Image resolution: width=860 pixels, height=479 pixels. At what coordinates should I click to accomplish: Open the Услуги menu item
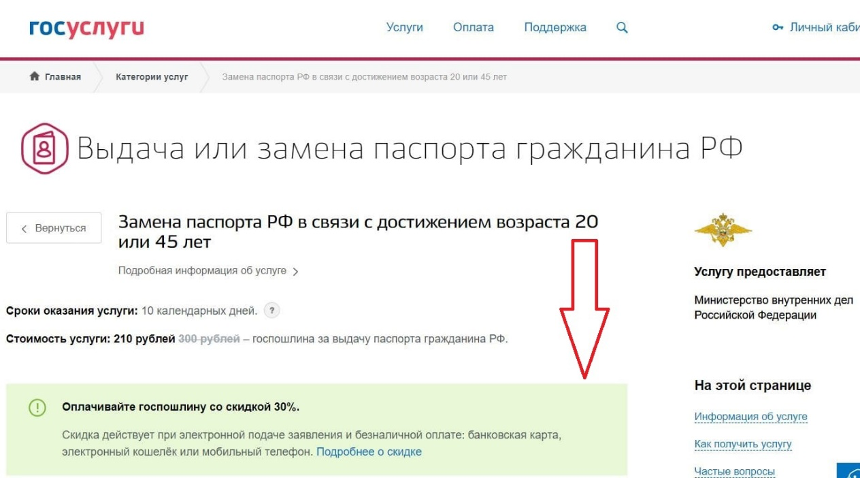pyautogui.click(x=404, y=27)
